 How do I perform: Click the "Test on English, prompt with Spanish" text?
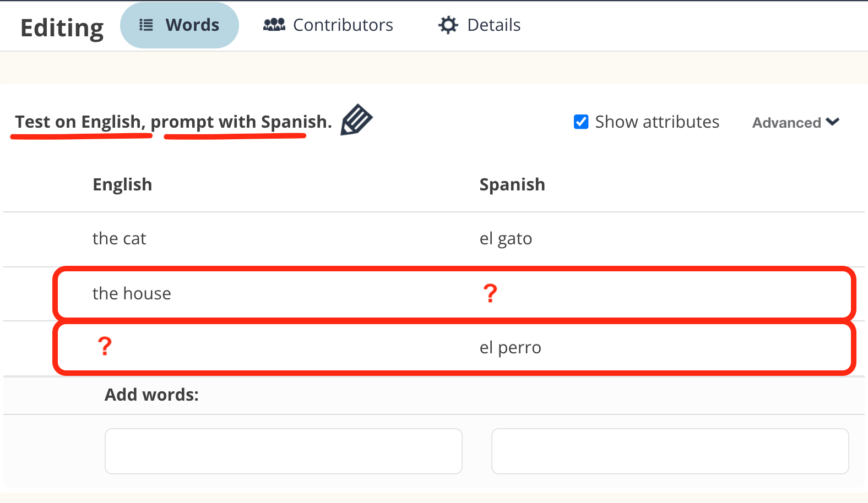pyautogui.click(x=173, y=122)
